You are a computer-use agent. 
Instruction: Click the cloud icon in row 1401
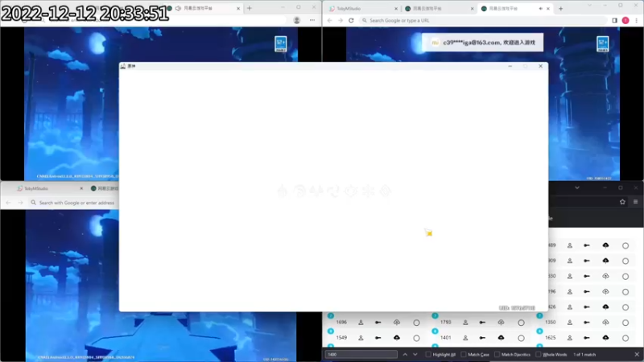[501, 338]
